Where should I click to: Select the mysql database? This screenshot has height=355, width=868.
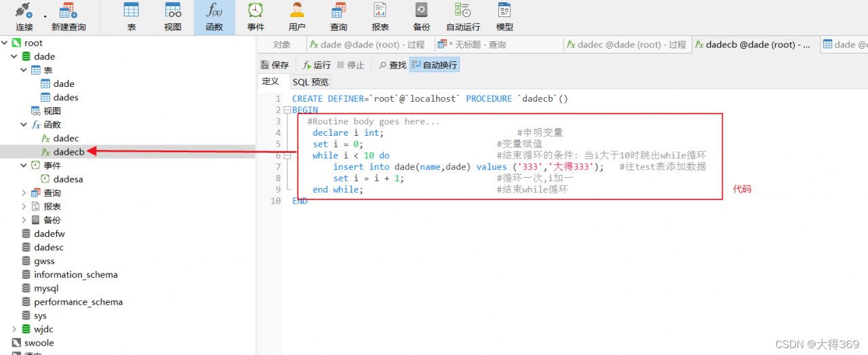[x=46, y=288]
